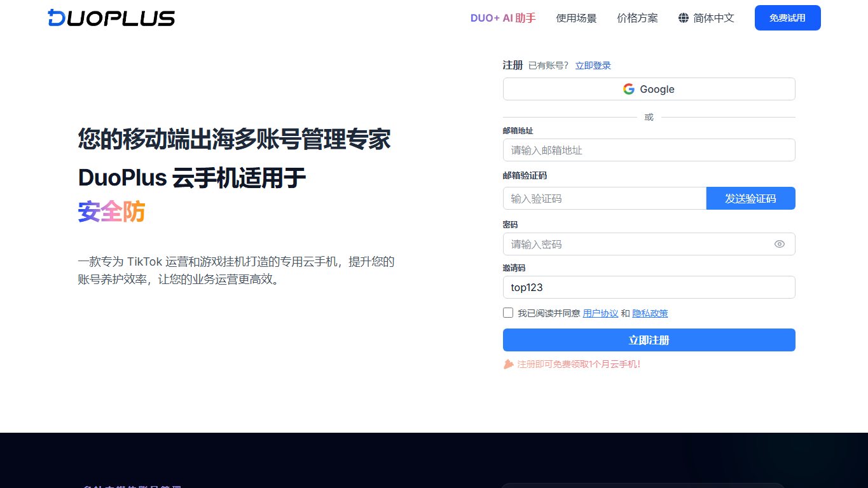Click the 邀请码 field containing top123
Image resolution: width=868 pixels, height=488 pixels.
[649, 287]
